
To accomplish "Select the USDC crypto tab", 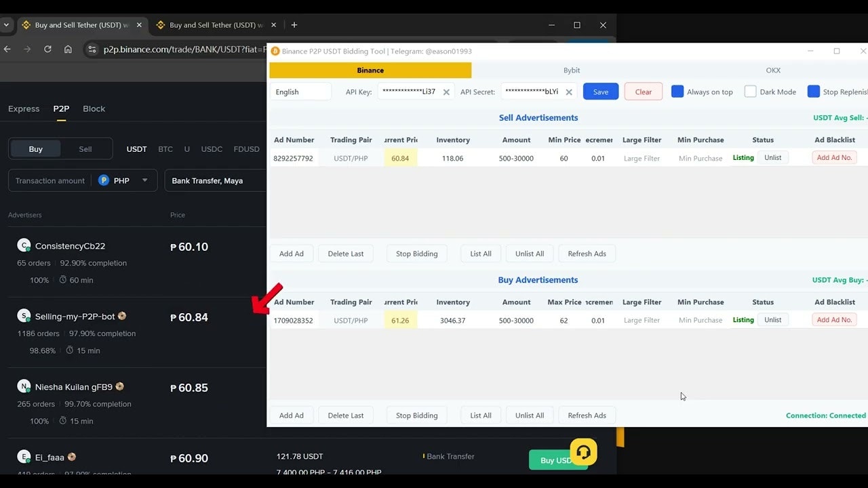I will (x=212, y=149).
